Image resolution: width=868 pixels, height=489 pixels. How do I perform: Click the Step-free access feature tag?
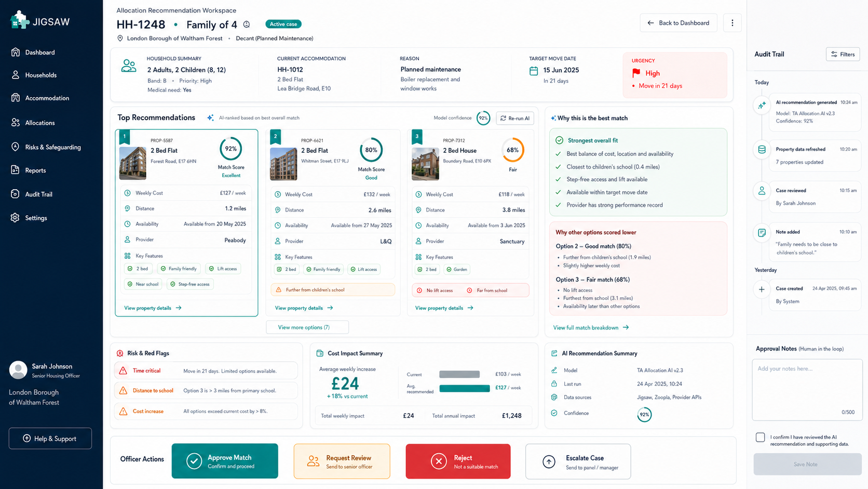pos(190,284)
